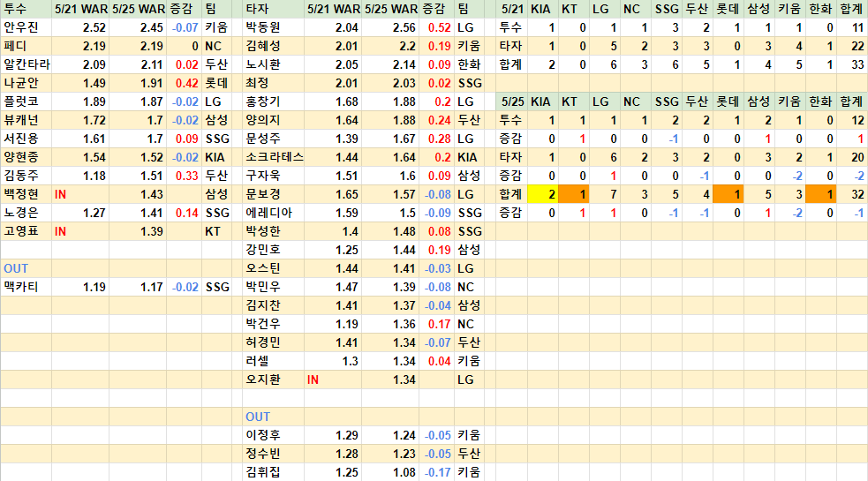Click the 5/21 batter total 22

[x=857, y=47]
